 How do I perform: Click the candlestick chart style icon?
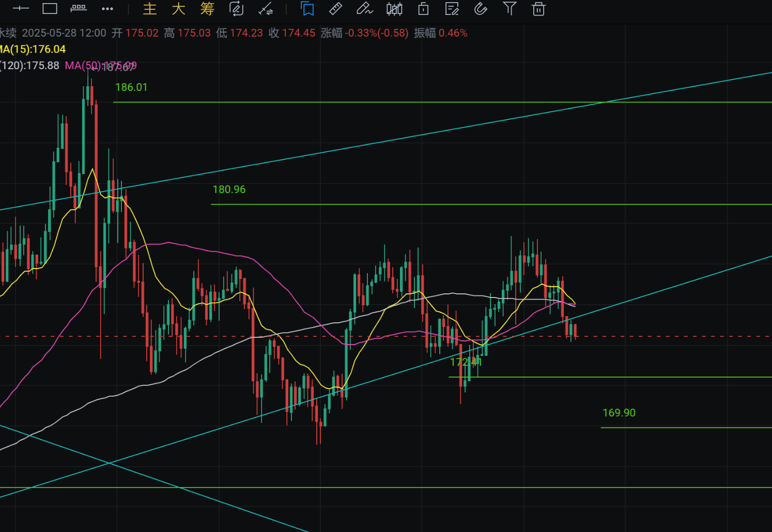tap(394, 9)
